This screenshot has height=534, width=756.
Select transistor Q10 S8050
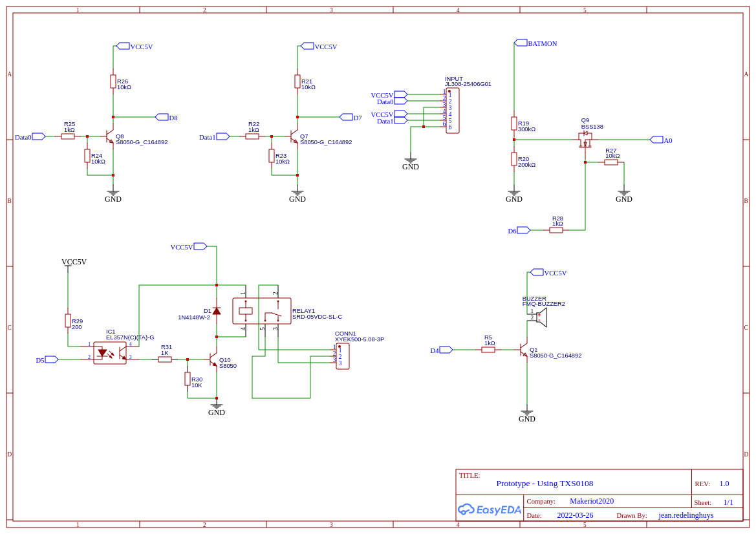click(x=213, y=360)
